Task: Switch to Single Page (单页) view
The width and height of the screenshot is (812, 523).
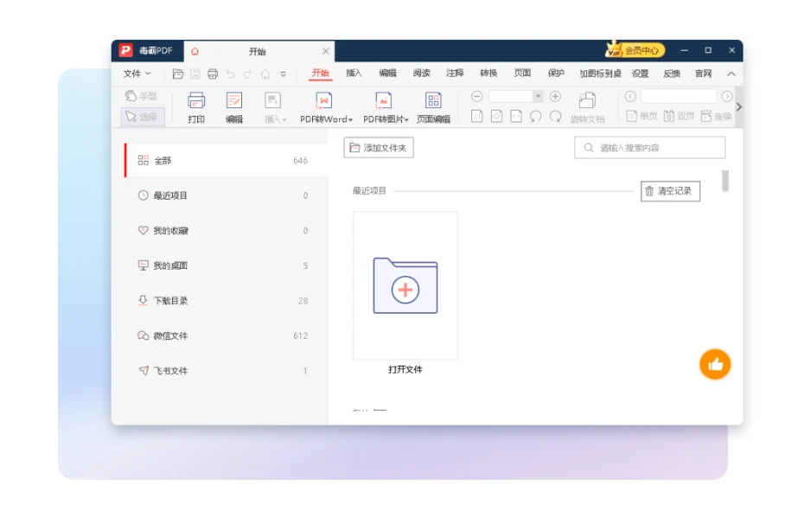Action: click(642, 116)
